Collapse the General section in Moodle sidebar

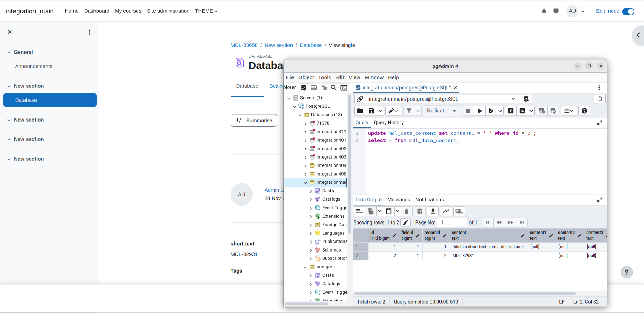[x=9, y=52]
